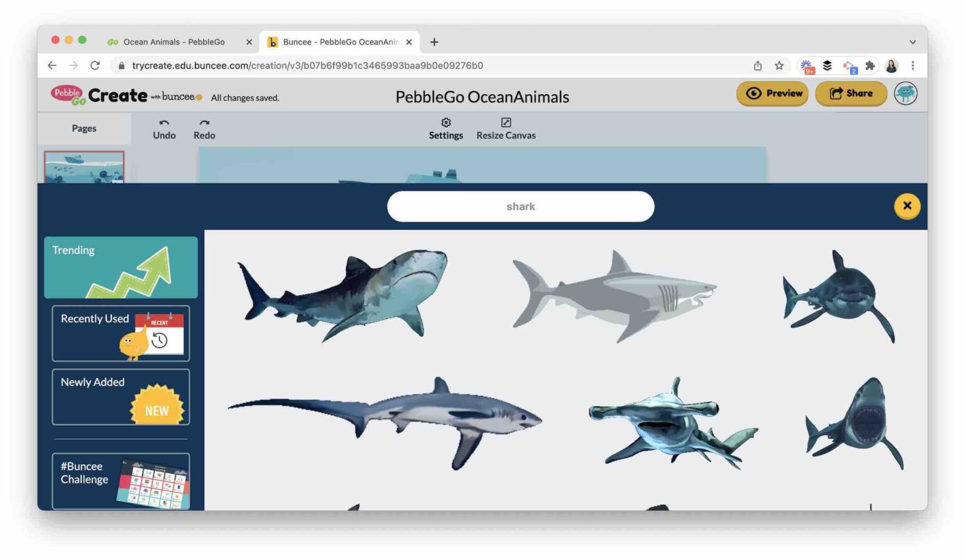Screen dimensions: 965x560
Task: Click the Share button
Action: pyautogui.click(x=851, y=94)
